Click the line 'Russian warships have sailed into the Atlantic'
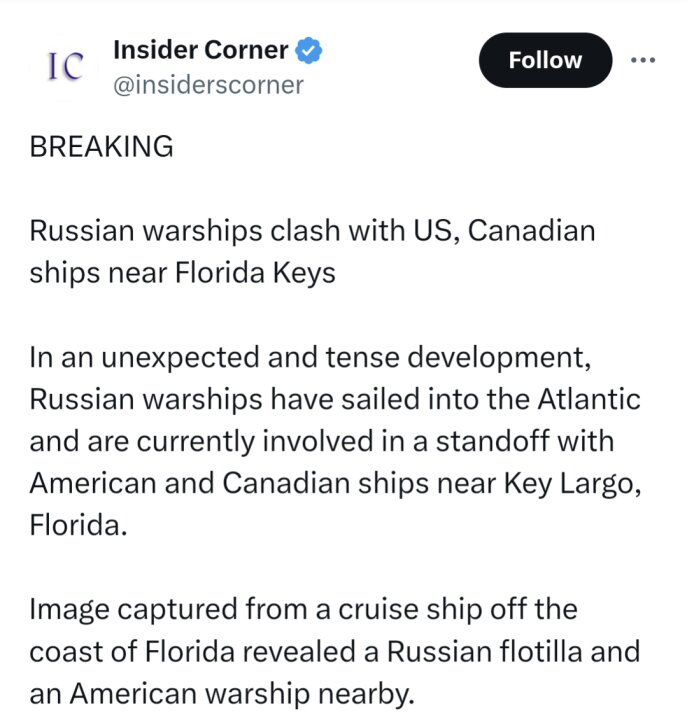 pos(335,399)
